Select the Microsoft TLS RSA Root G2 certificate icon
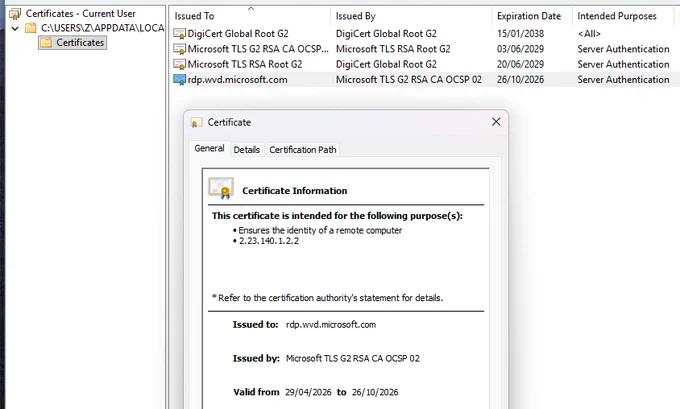 [179, 64]
